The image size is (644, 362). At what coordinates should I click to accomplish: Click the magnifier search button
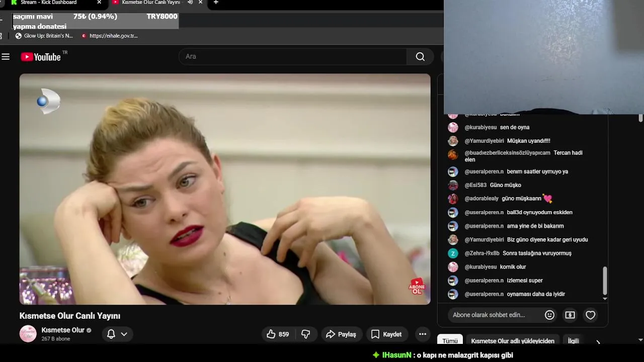tap(420, 57)
